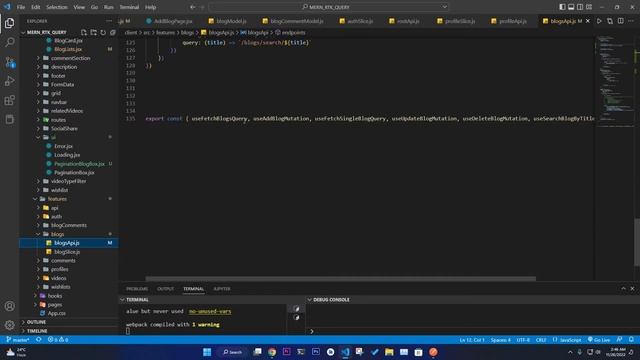The width and height of the screenshot is (640, 360).
Task: Open Chrome from the taskbar
Action: (x=272, y=352)
